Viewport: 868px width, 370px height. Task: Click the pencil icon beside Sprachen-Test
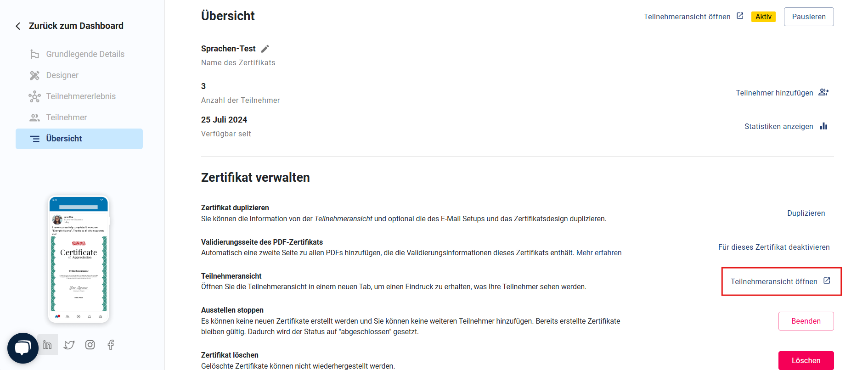[265, 49]
